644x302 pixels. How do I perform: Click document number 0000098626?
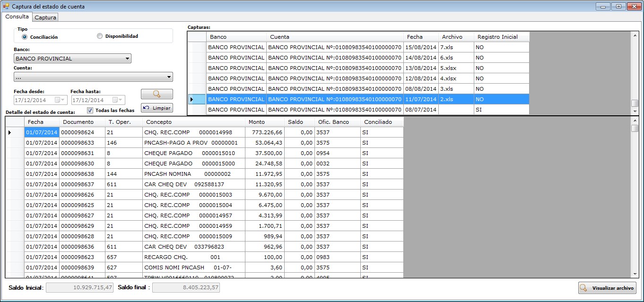82,195
